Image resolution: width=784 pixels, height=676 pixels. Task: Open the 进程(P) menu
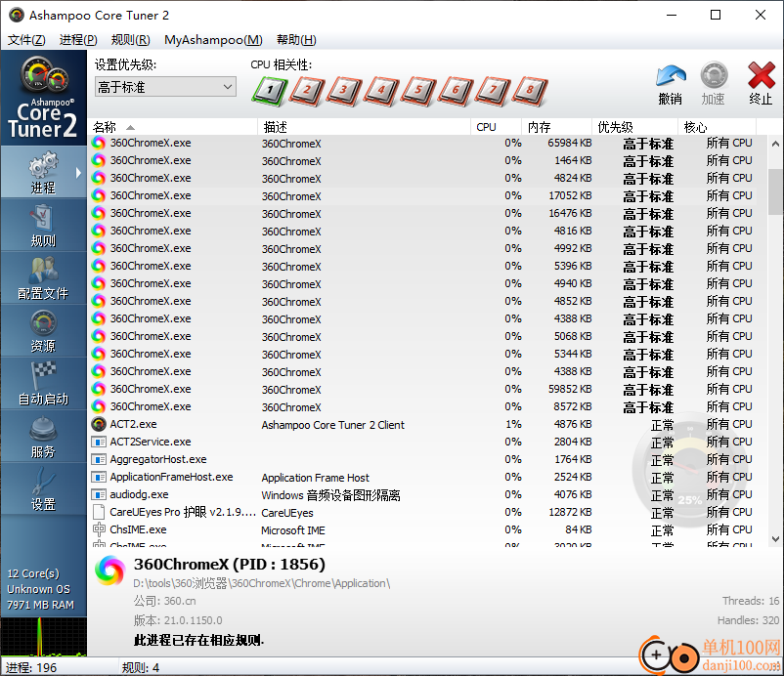pos(78,40)
